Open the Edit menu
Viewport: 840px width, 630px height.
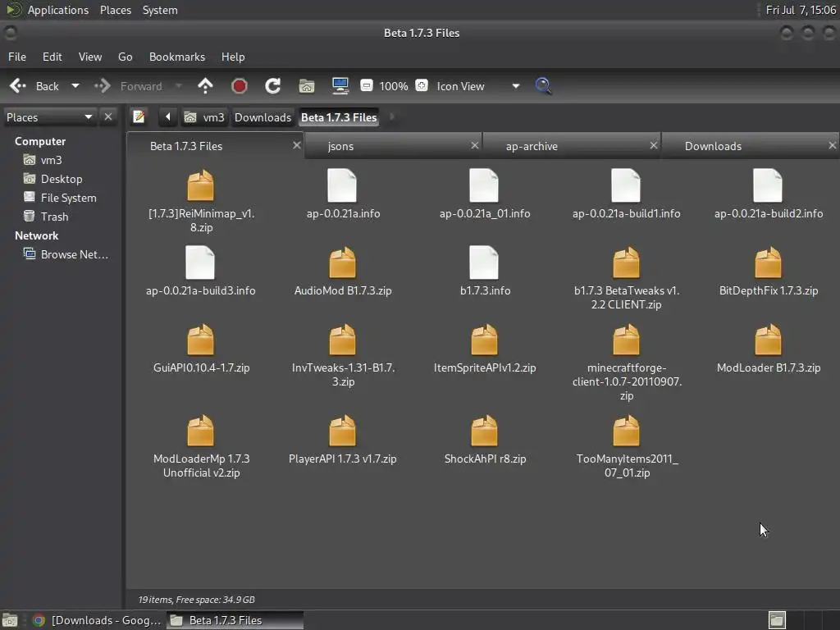pos(52,57)
